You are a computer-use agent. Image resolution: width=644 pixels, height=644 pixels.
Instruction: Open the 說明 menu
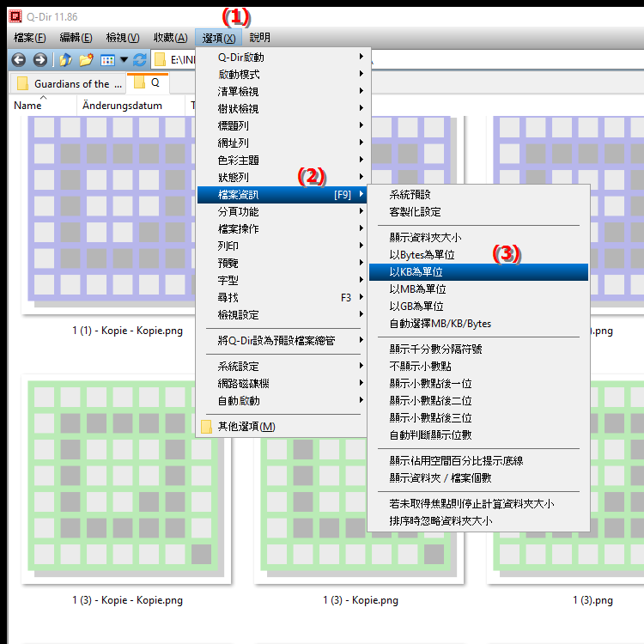[260, 38]
